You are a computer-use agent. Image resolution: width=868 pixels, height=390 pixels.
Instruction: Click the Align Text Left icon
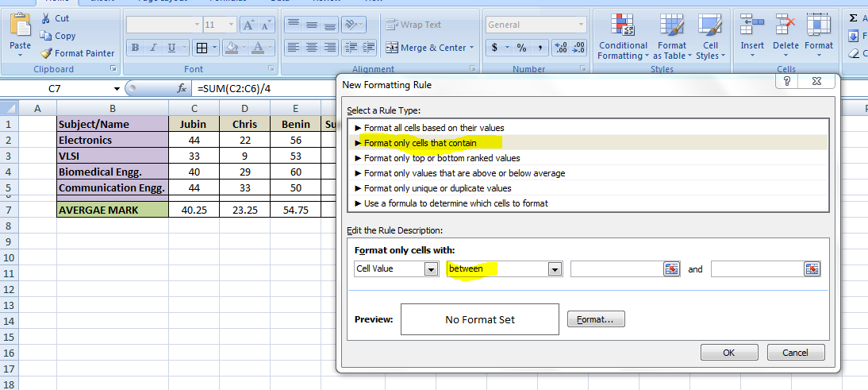click(x=294, y=47)
